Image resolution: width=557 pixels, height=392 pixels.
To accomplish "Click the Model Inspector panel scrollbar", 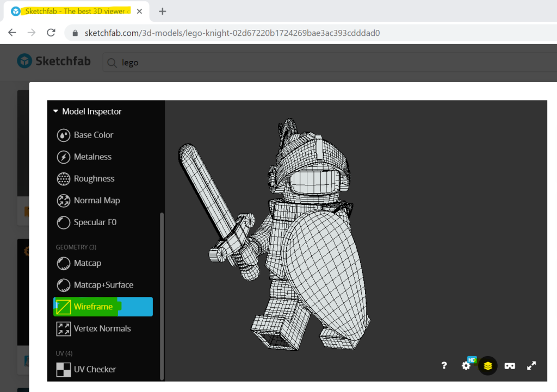I will click(162, 296).
